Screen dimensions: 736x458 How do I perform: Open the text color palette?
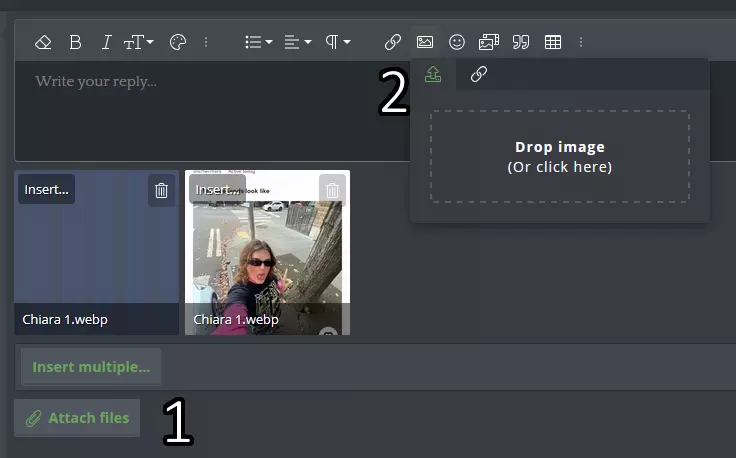[x=178, y=42]
